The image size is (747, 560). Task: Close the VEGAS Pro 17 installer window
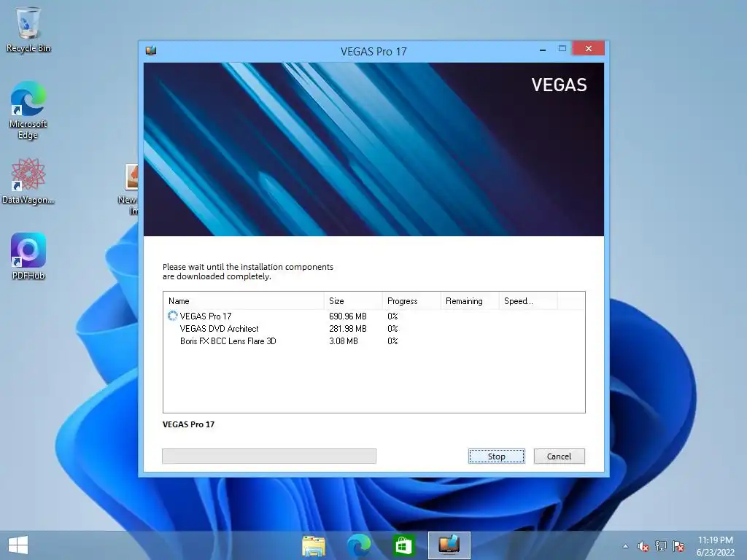(589, 49)
